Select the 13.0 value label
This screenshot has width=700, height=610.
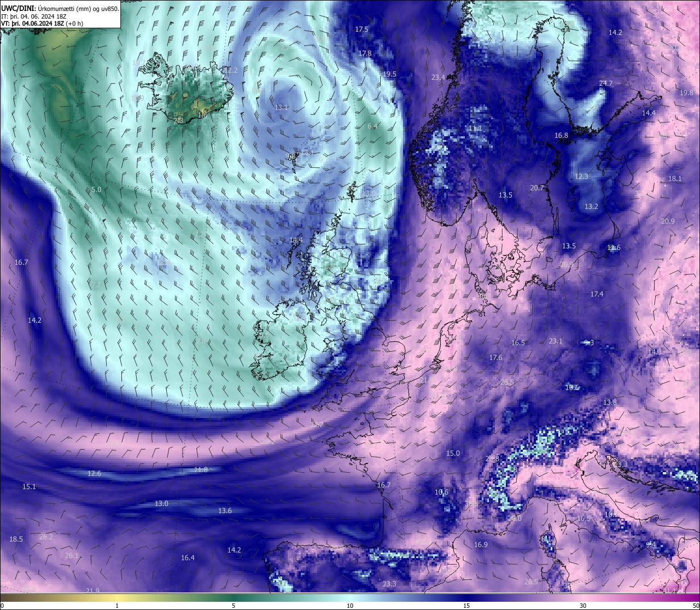coord(161,504)
